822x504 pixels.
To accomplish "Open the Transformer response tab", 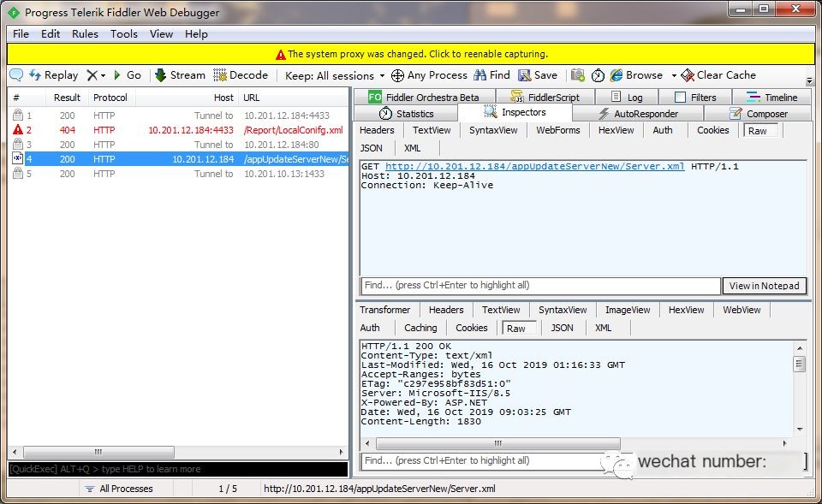I will (384, 310).
